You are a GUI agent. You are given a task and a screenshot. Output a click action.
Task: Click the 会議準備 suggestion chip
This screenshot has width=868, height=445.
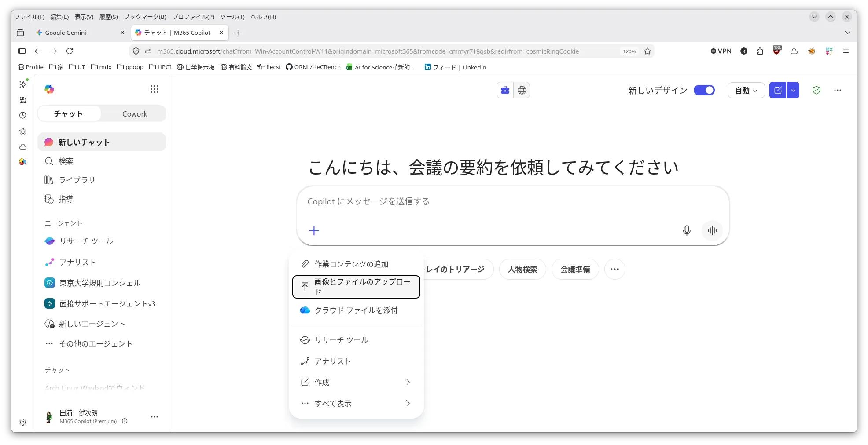coord(575,269)
